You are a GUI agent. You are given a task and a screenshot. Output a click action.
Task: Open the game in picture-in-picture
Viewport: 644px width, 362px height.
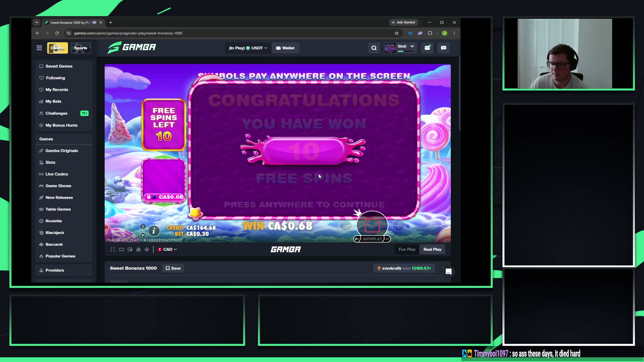pos(130,249)
